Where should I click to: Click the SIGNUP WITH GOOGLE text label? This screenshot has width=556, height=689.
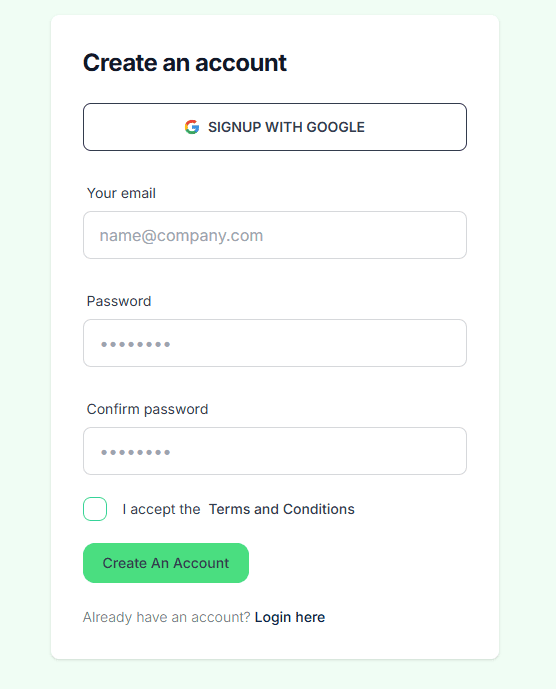point(286,127)
